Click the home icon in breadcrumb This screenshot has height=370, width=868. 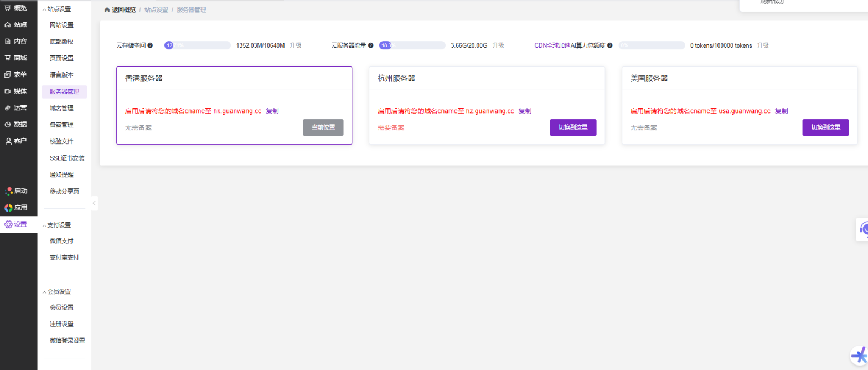107,10
